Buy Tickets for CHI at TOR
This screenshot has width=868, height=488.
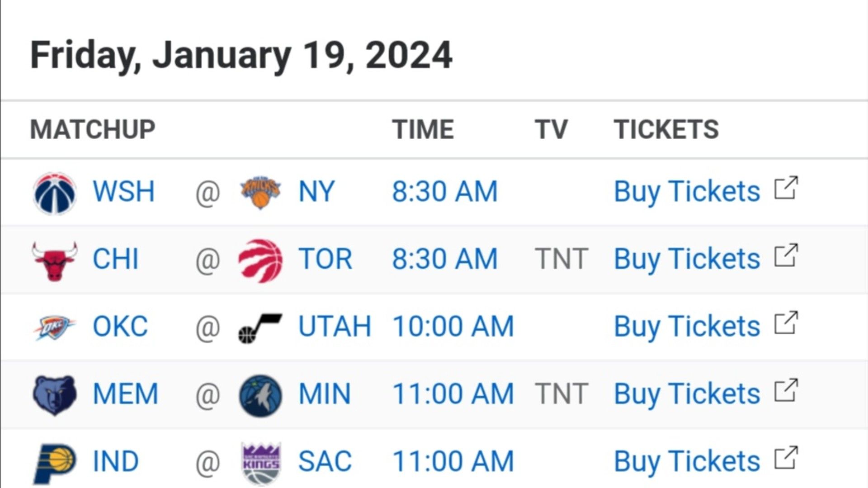tap(687, 259)
